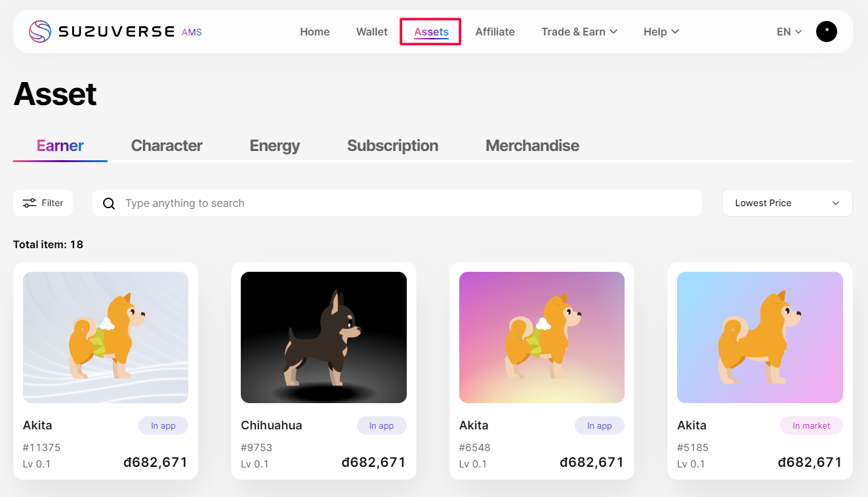Click the AMS label beside the logo
The width and height of the screenshot is (868, 497).
(x=192, y=32)
